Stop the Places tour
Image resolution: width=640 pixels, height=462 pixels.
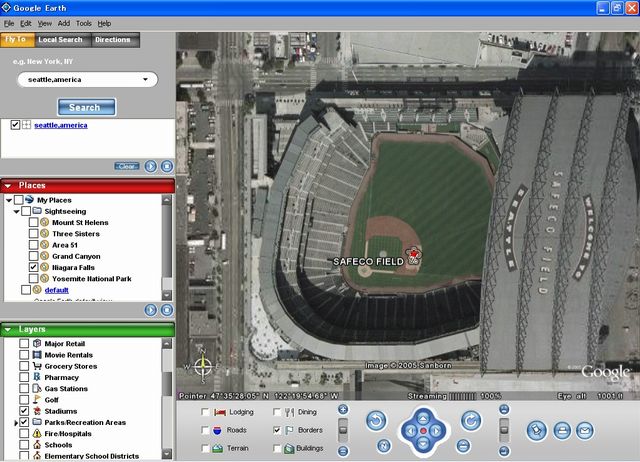tap(167, 310)
